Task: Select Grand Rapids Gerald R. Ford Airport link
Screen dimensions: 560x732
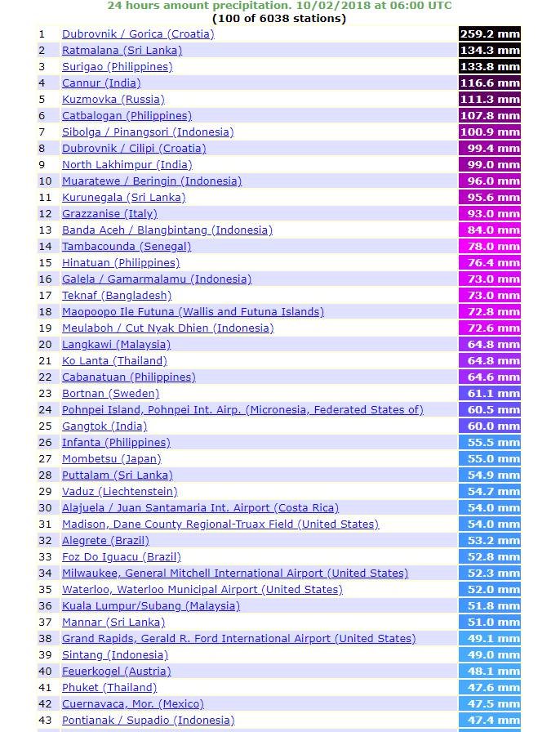Action: pyautogui.click(x=238, y=639)
